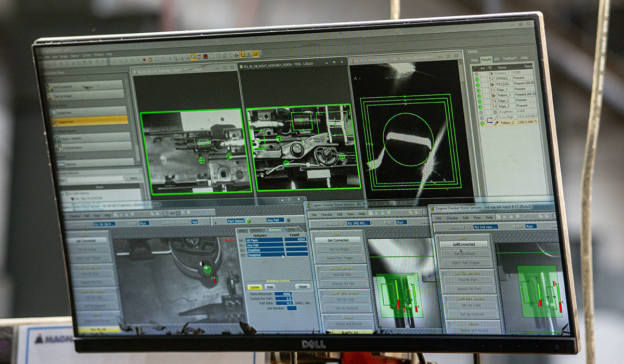Select the Inputs/Outputs step icon in sidebar
The width and height of the screenshot is (624, 364).
coord(57,138)
